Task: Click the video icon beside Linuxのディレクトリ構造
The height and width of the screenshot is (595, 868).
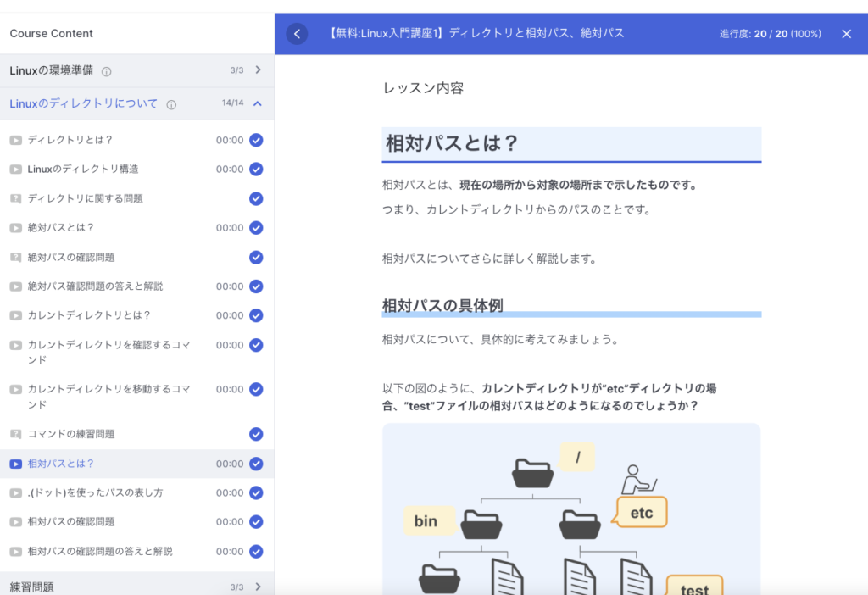Action: 16,170
